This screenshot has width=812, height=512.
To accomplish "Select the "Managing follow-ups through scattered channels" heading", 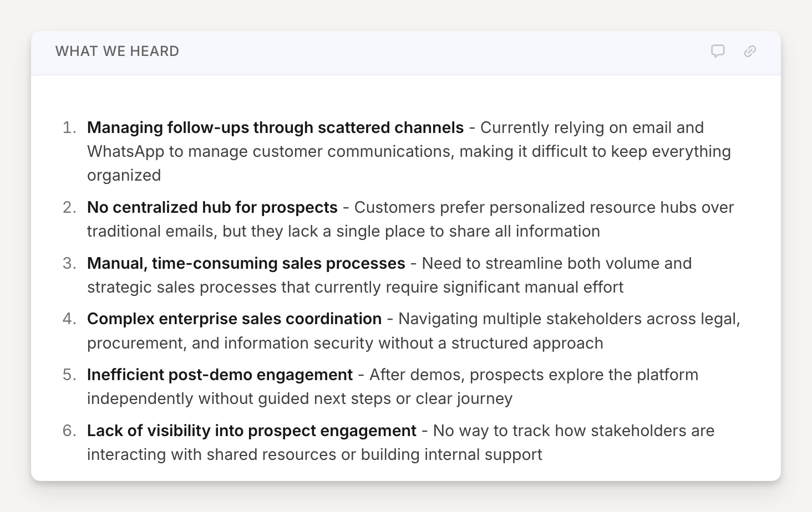I will [275, 127].
